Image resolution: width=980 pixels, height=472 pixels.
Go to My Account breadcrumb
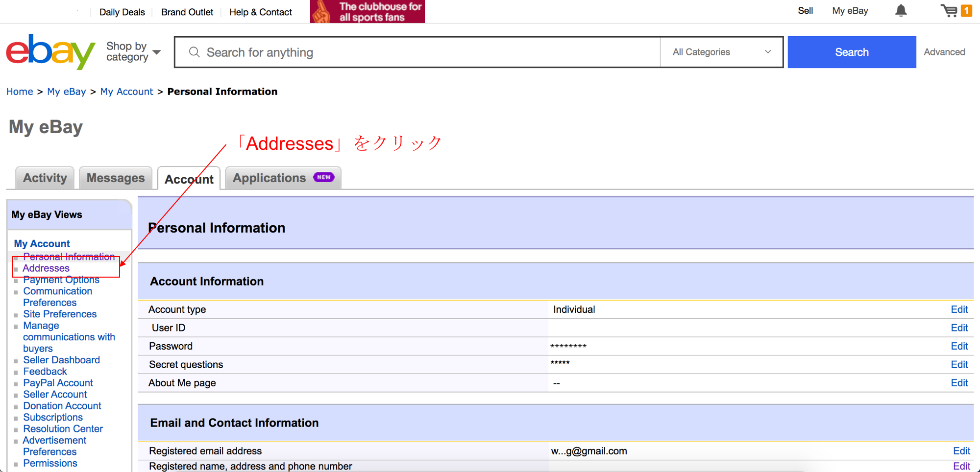tap(127, 92)
